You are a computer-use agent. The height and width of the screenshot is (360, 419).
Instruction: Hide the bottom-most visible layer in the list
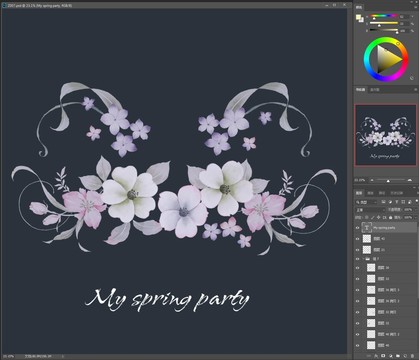tap(358, 345)
